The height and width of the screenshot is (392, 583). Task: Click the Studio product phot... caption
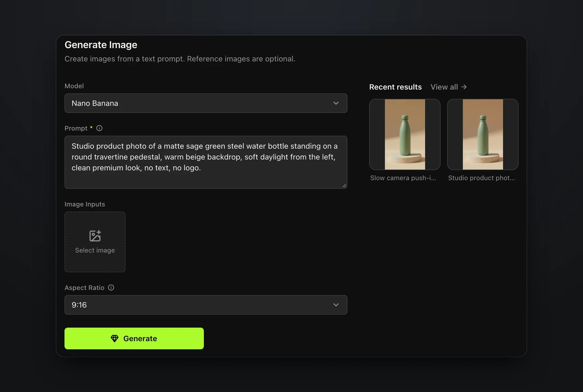pos(481,178)
